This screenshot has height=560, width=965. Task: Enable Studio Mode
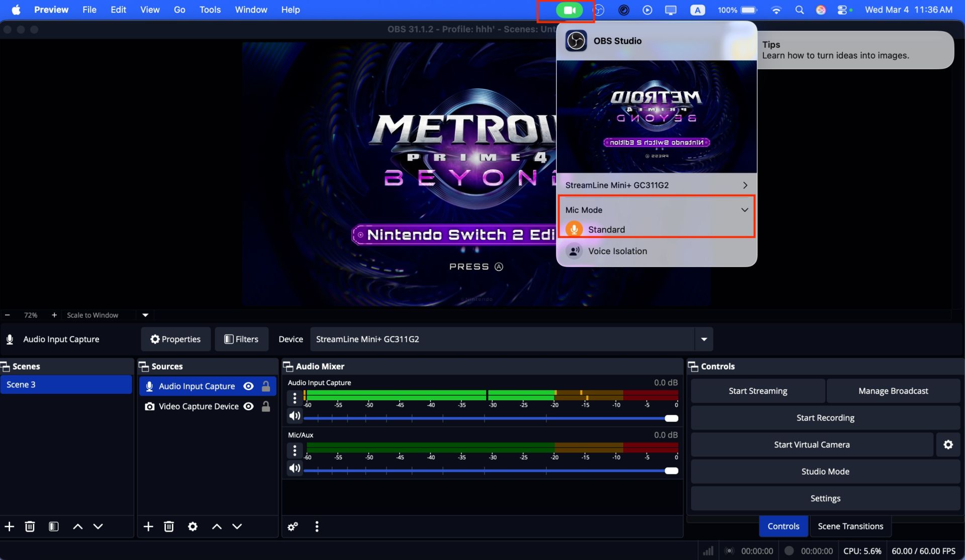(825, 472)
